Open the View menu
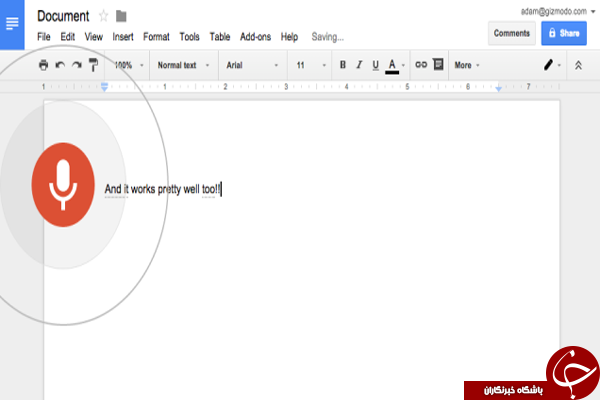The width and height of the screenshot is (600, 400). tap(94, 37)
